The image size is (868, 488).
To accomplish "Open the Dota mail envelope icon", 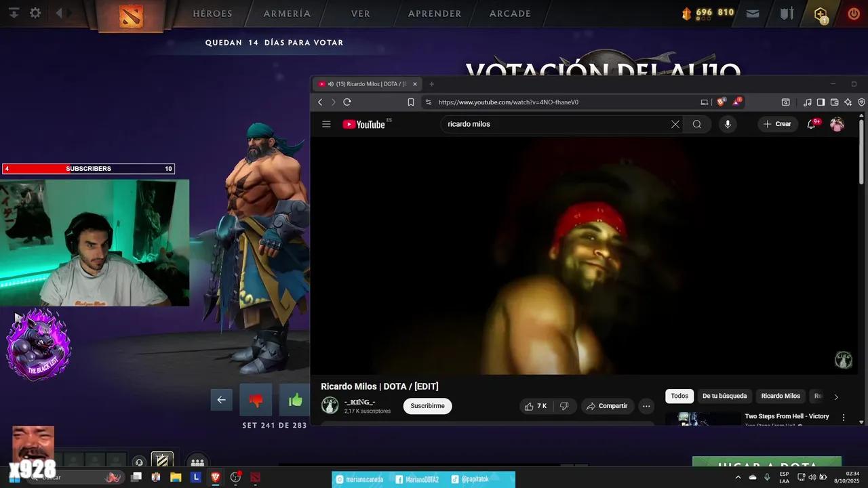I will click(x=753, y=13).
